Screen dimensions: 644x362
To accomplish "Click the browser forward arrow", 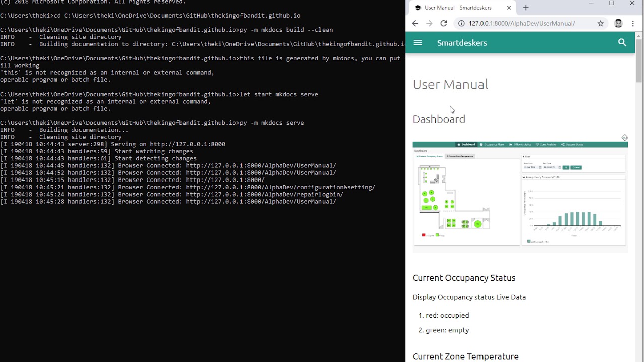I will [429, 23].
